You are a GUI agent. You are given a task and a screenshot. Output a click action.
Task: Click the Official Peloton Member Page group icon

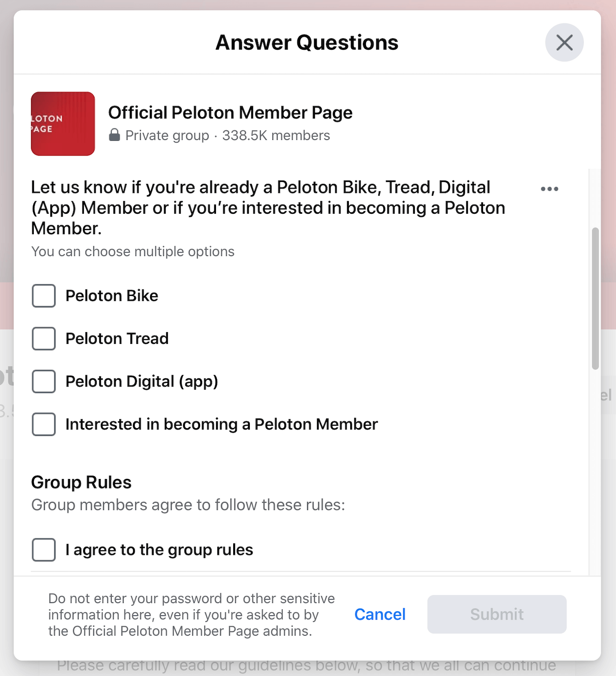pyautogui.click(x=62, y=124)
